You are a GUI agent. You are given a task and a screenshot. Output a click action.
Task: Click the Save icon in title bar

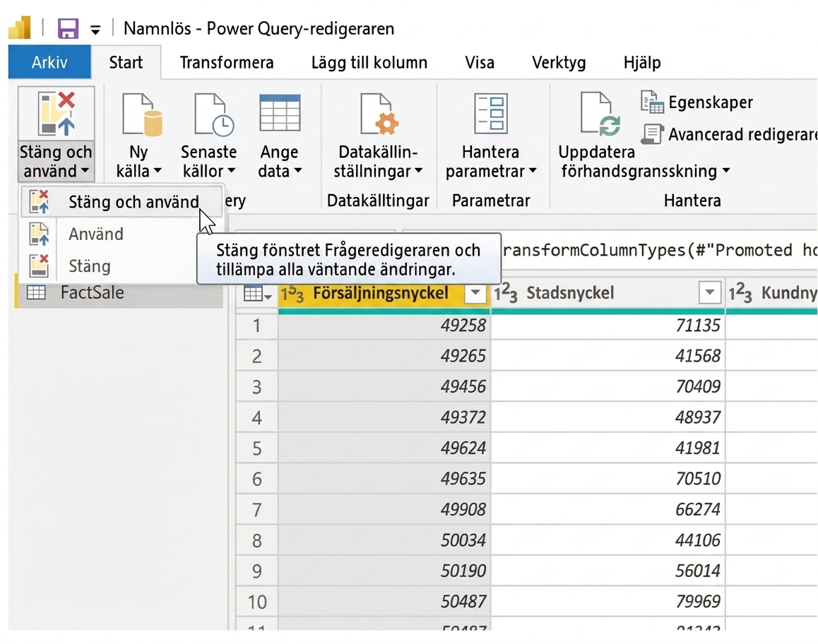coord(68,29)
